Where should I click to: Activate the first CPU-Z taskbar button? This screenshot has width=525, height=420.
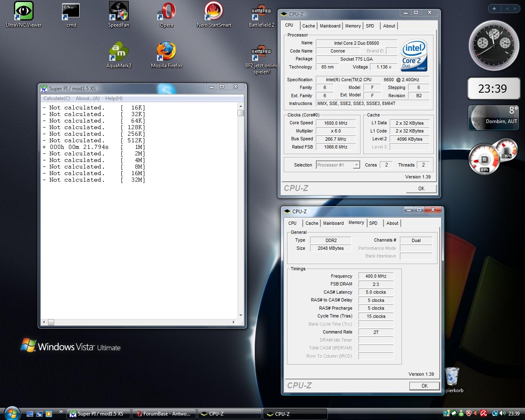click(x=230, y=414)
